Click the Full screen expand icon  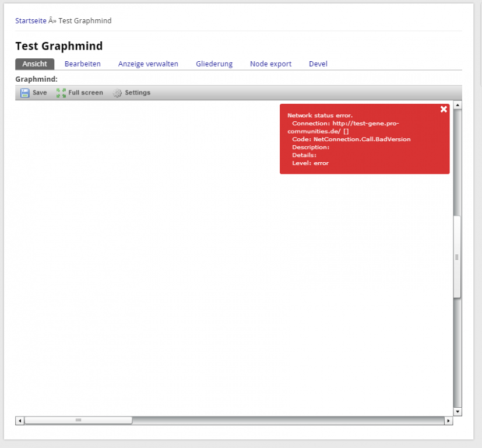tap(61, 93)
